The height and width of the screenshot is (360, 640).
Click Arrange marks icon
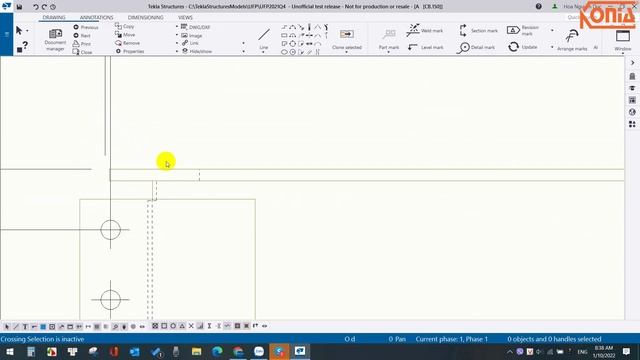point(572,36)
